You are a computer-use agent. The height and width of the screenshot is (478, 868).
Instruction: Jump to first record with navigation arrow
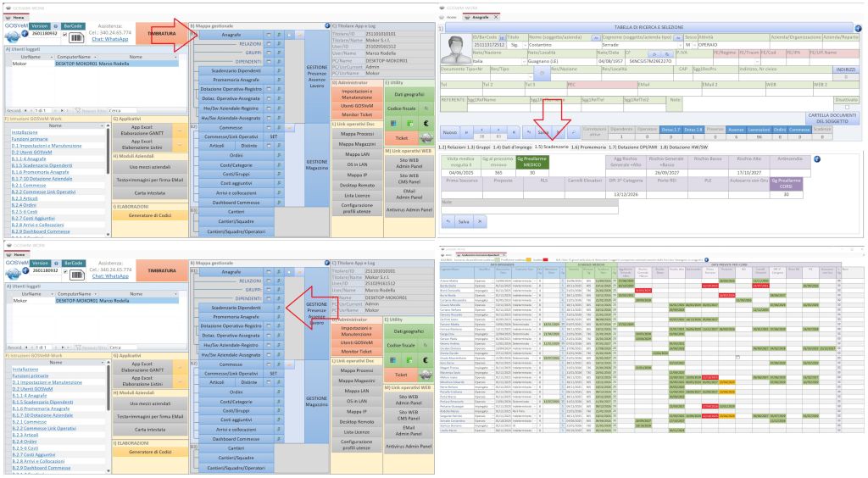click(467, 132)
